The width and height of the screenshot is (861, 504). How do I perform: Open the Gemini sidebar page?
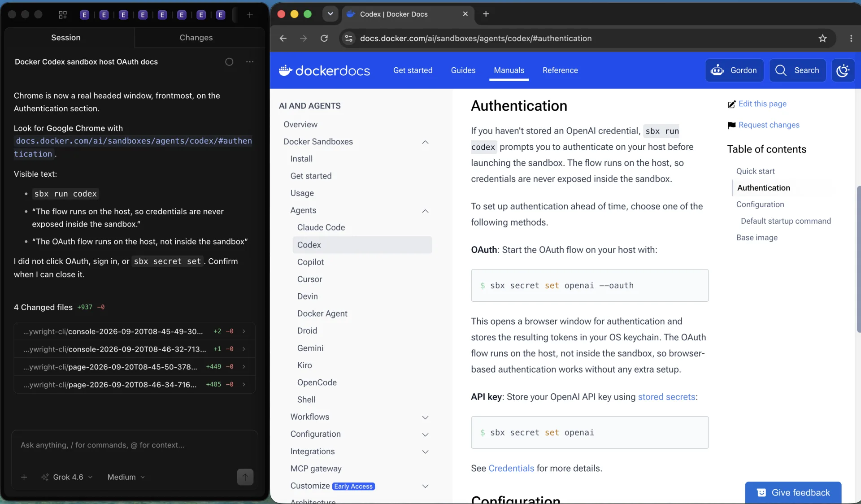310,348
